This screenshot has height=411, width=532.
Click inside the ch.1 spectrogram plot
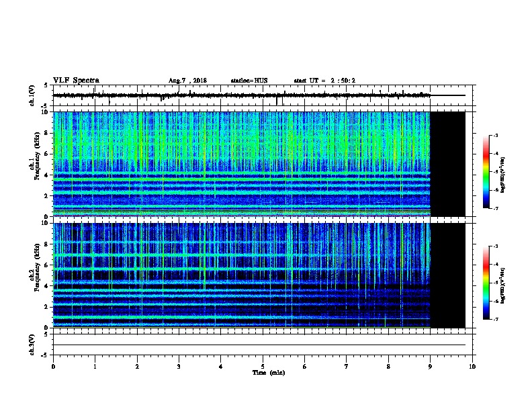coord(242,164)
